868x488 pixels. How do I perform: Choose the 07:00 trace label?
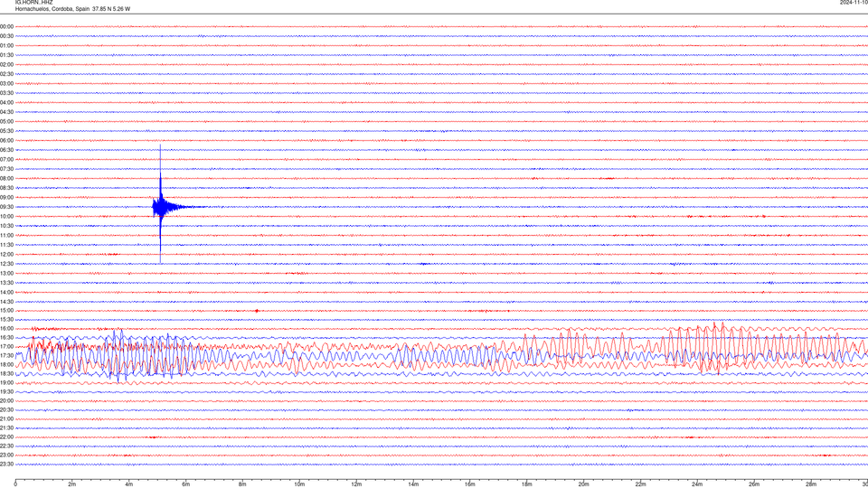pyautogui.click(x=6, y=159)
